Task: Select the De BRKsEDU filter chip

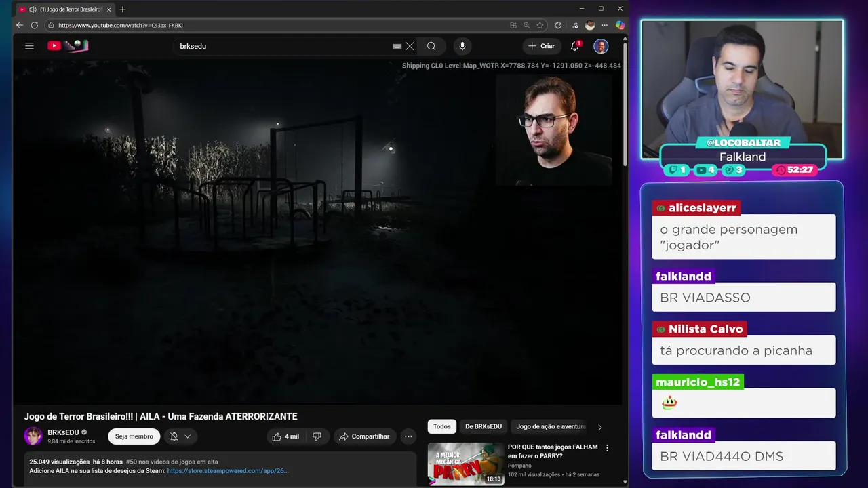Action: pos(484,426)
